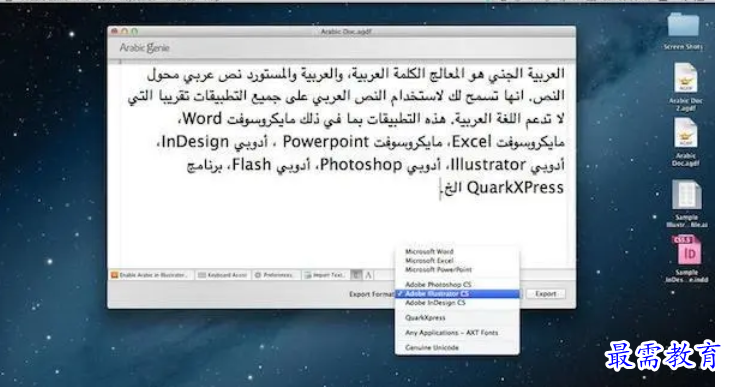The image size is (729, 387).
Task: Click the Export button
Action: tap(545, 294)
